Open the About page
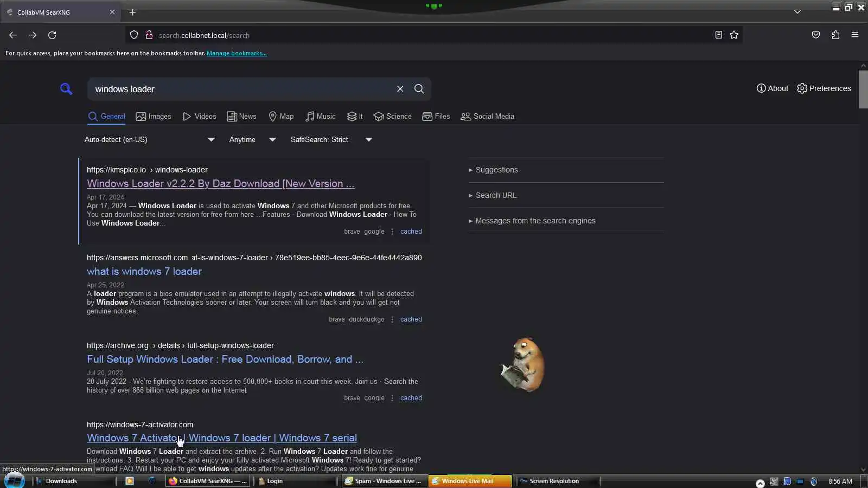The width and height of the screenshot is (868, 488). [x=772, y=88]
